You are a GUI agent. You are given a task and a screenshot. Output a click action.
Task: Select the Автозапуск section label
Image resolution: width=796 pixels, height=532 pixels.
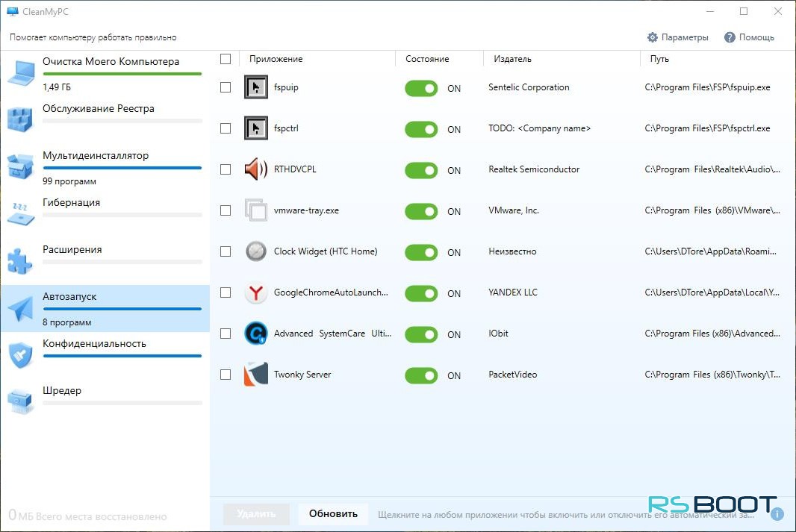tap(69, 297)
